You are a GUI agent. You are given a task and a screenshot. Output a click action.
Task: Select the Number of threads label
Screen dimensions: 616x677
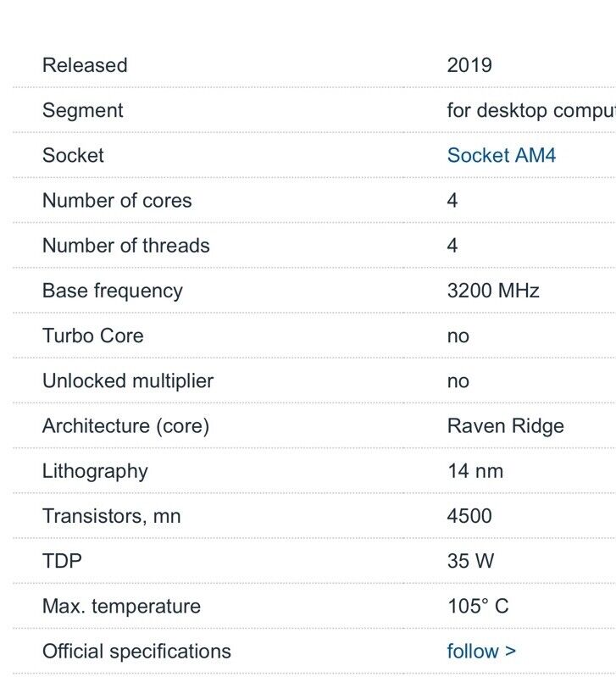[126, 246]
